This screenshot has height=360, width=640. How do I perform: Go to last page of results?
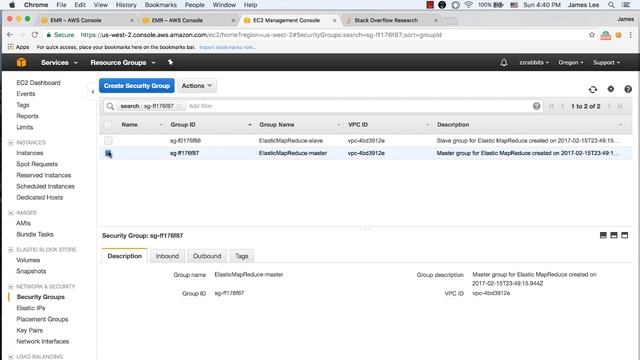coord(620,106)
